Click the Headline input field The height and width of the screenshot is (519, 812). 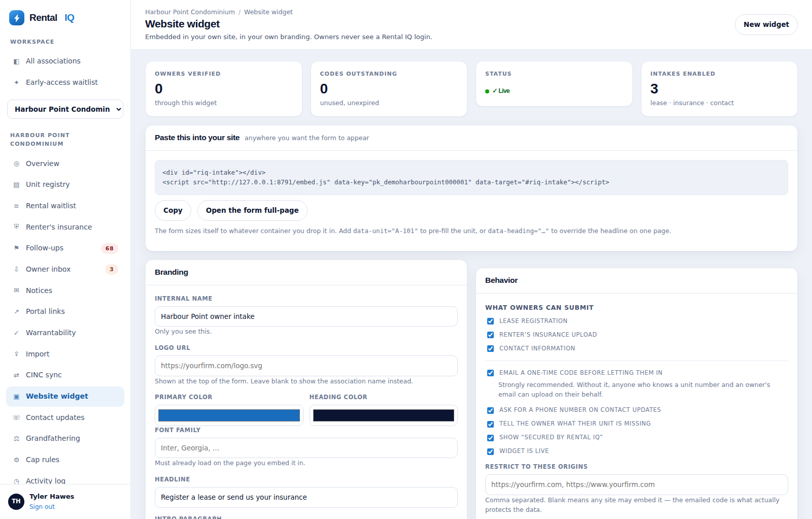306,497
